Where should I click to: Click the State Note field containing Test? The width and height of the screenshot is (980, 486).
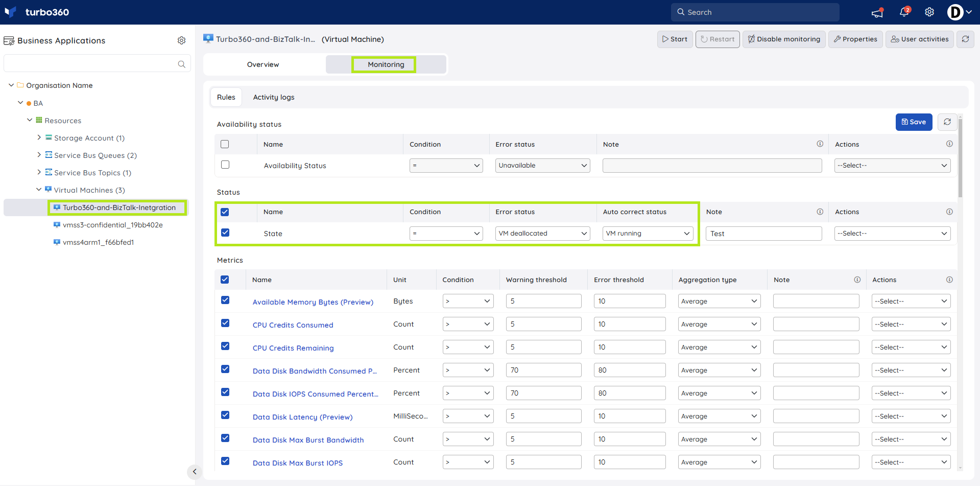tap(763, 234)
